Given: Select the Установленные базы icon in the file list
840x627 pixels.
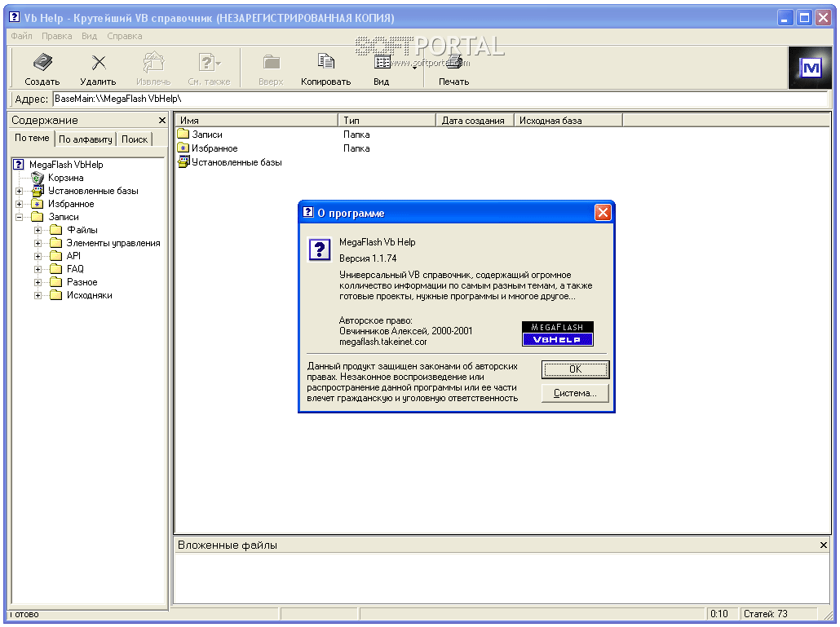Looking at the screenshot, I should click(183, 161).
